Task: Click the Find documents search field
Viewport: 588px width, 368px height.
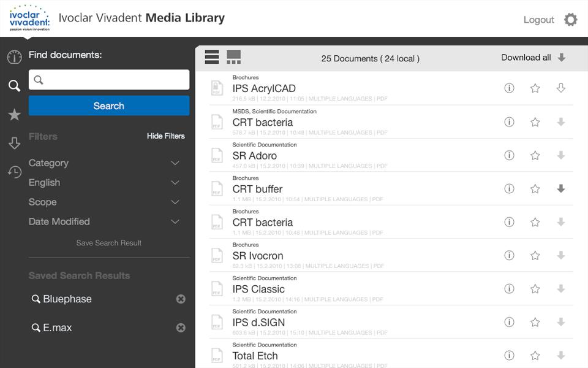Action: pyautogui.click(x=109, y=80)
